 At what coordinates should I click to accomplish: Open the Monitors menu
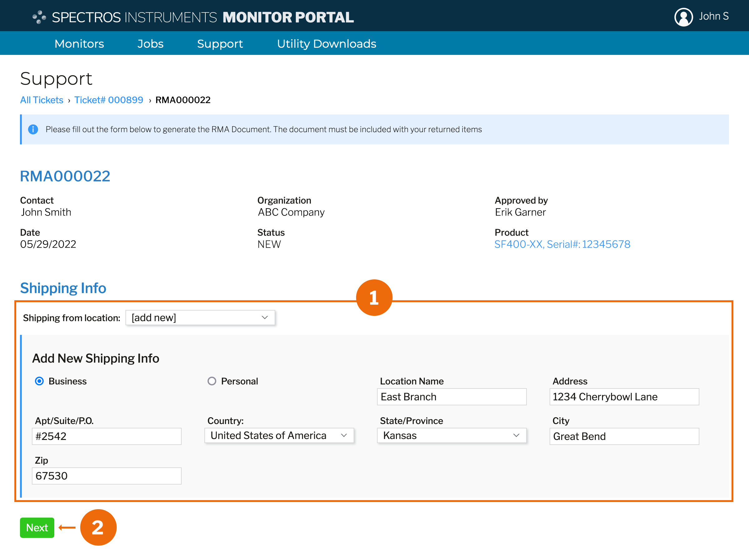[79, 44]
